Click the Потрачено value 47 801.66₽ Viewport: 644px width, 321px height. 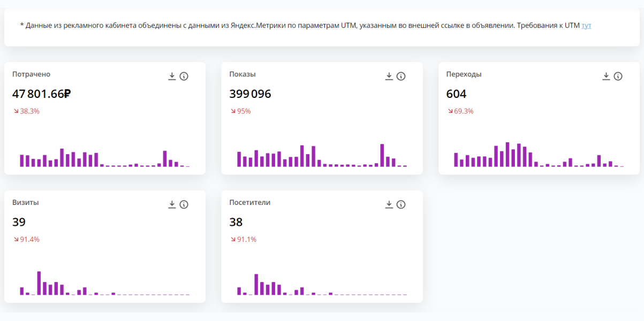point(42,94)
